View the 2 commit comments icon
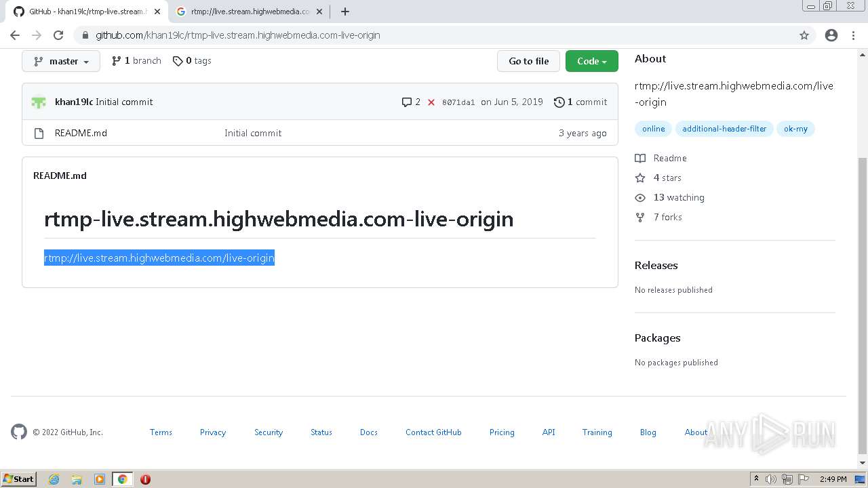This screenshot has height=488, width=868. 411,102
